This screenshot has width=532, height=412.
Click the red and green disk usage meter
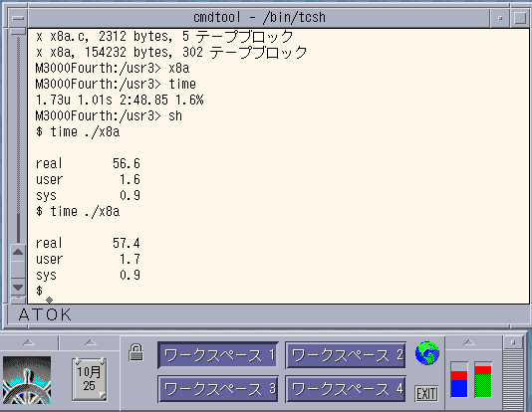click(483, 379)
